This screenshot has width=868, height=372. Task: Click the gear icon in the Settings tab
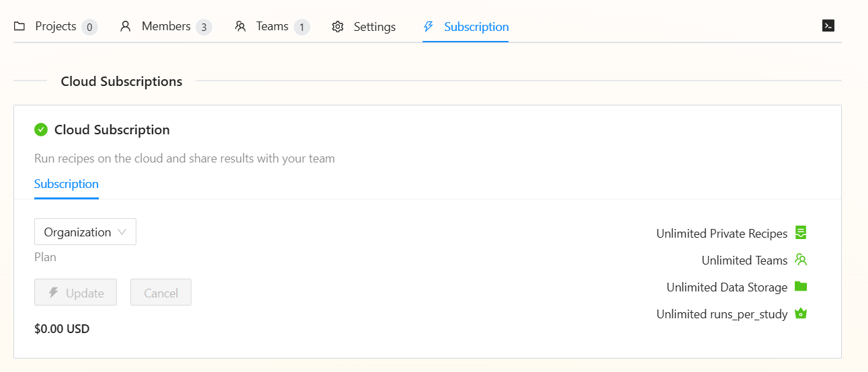tap(338, 27)
